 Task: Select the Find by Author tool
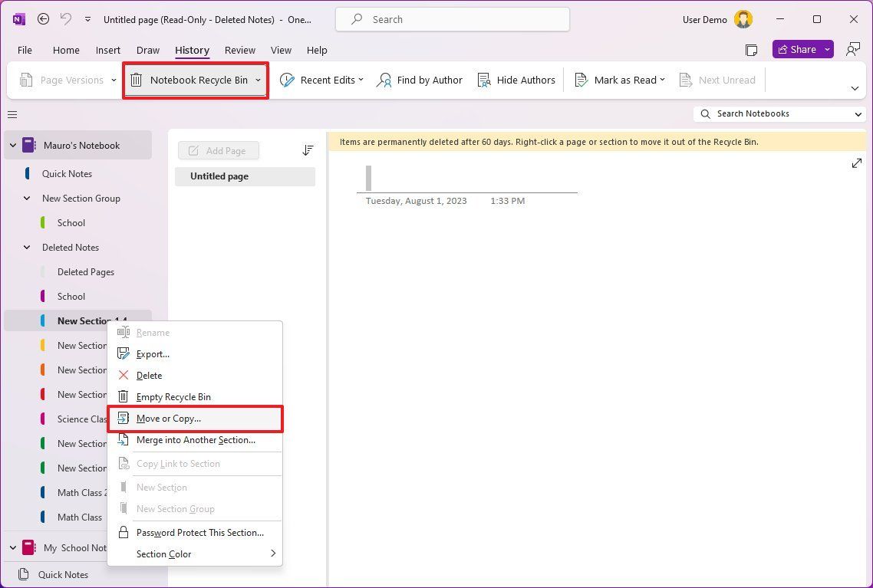tap(419, 79)
